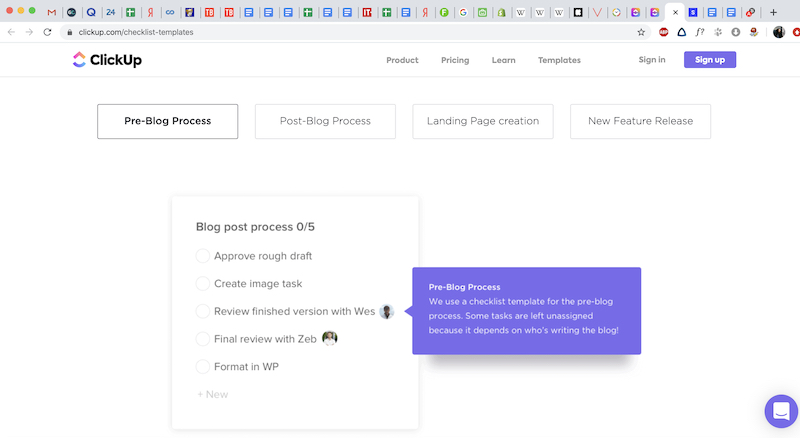Click the Approve rough draft label

(x=263, y=256)
